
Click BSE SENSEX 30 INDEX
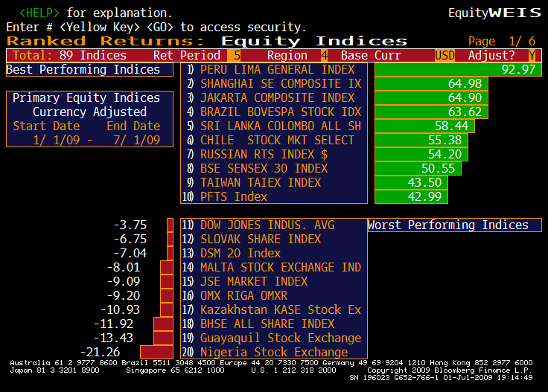click(x=274, y=168)
